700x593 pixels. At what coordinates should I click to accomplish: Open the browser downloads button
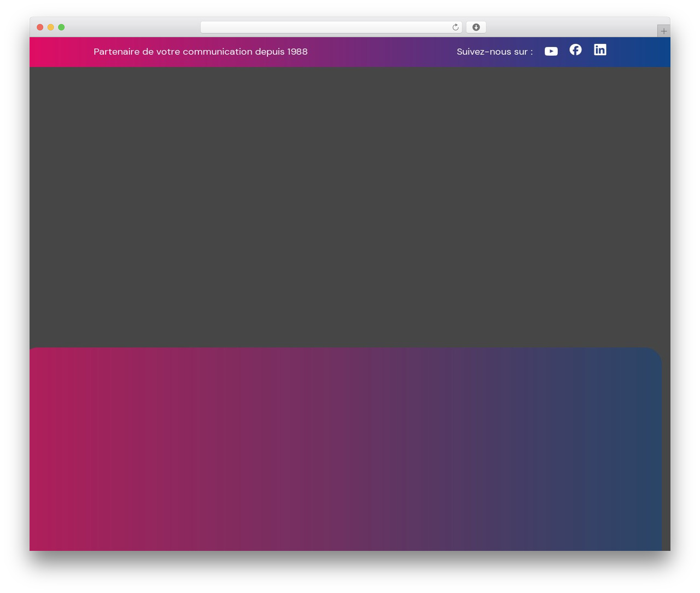tap(476, 27)
